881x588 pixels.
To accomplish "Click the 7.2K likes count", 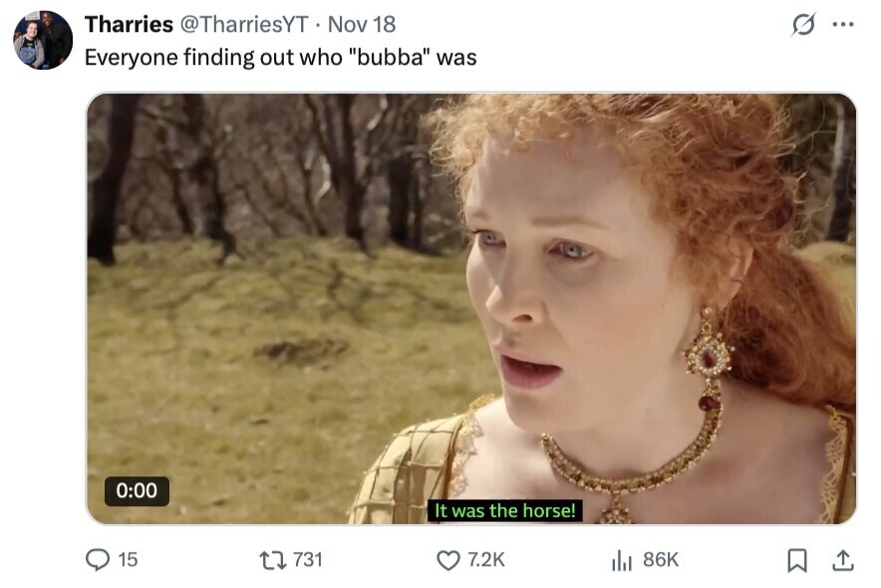I will pos(486,560).
